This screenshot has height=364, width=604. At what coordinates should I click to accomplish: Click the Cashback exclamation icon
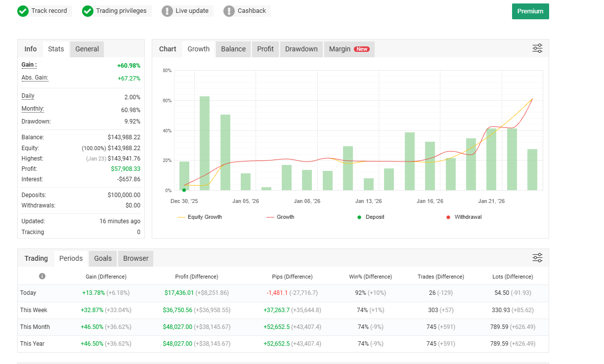click(229, 11)
